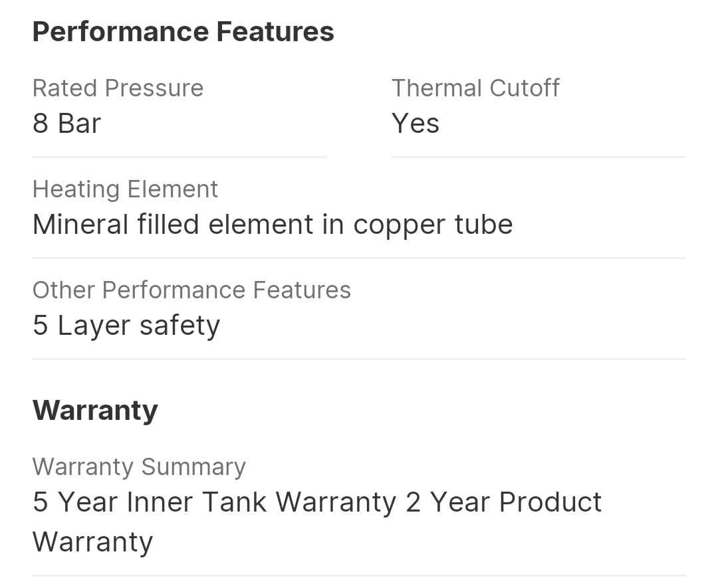718x588 pixels.
Task: Click the Performance Features heading
Action: tap(183, 32)
